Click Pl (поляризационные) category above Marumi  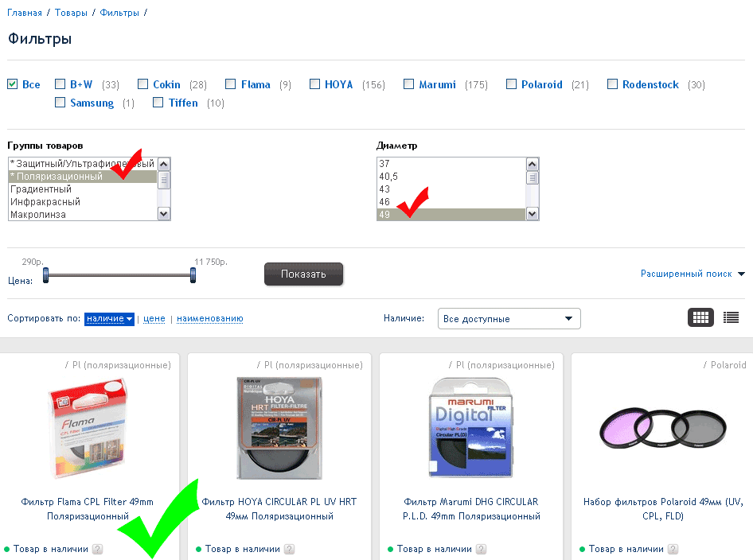coord(505,365)
